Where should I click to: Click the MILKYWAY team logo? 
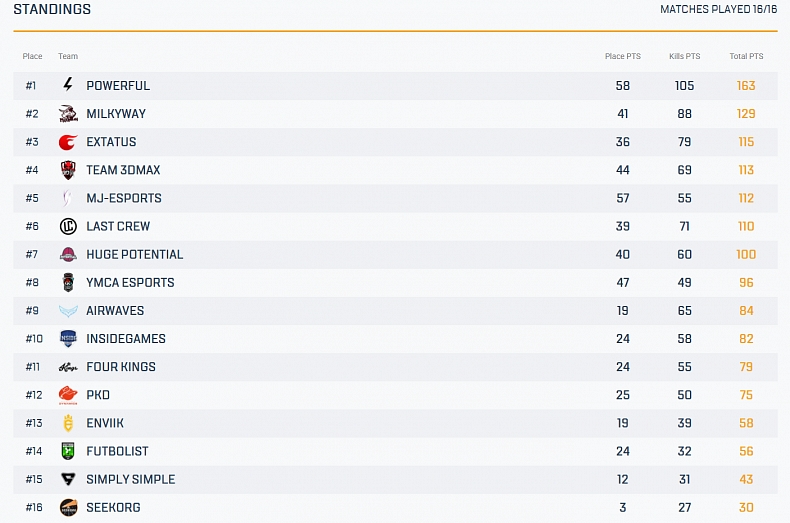(x=68, y=114)
